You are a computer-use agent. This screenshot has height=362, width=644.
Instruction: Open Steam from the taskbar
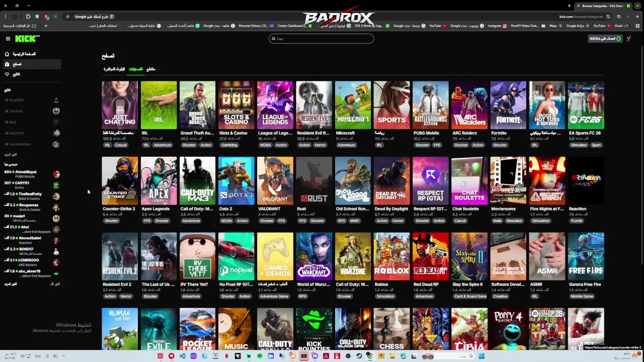[359, 356]
